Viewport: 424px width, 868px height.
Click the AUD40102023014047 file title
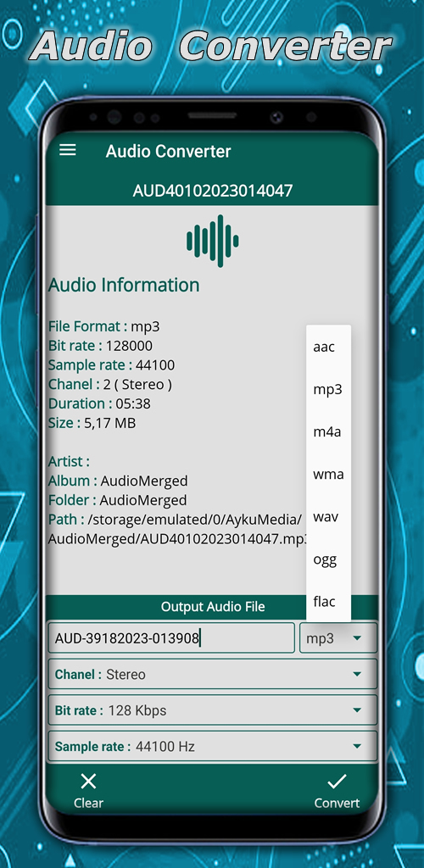point(213,191)
